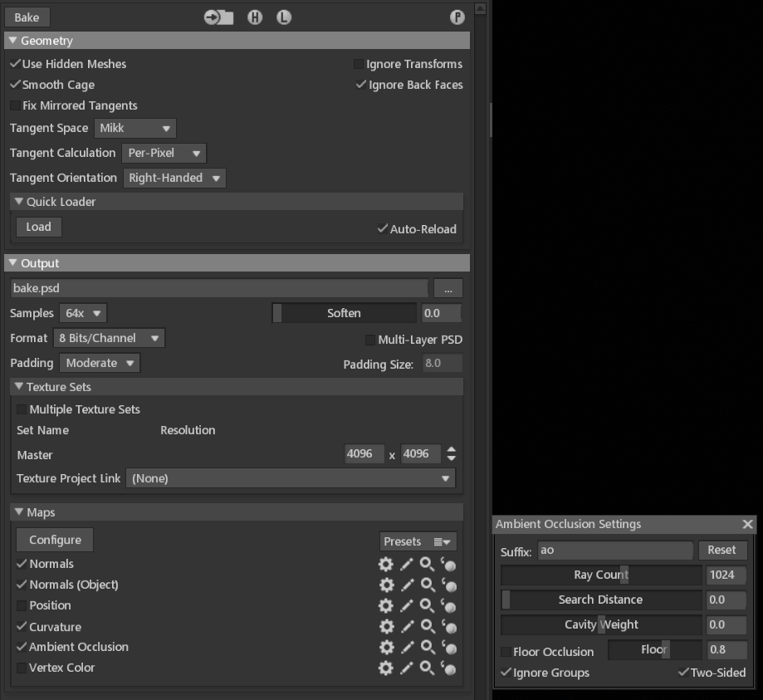This screenshot has width=763, height=700.
Task: Enable Multi-Layer PSD option
Action: coord(370,340)
